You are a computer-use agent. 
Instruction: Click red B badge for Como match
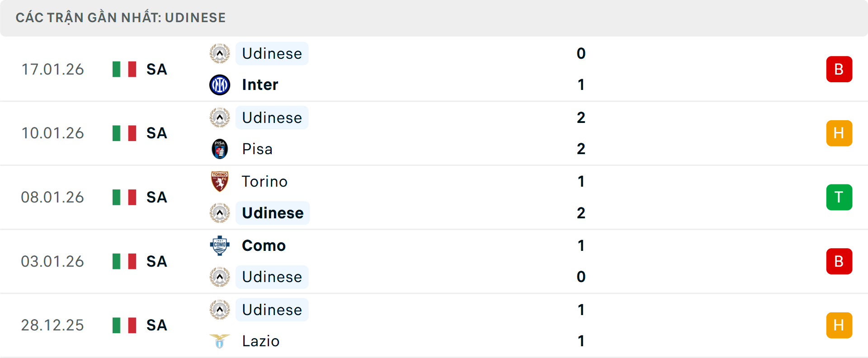(x=839, y=261)
